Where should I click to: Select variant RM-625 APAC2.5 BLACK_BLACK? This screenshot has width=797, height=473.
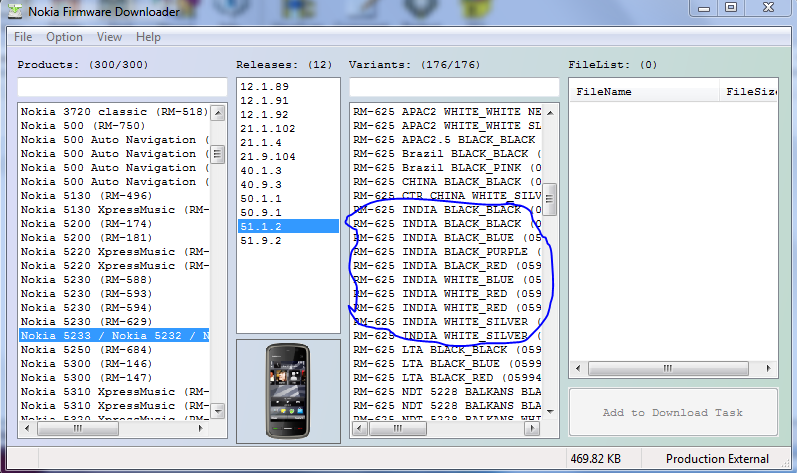click(x=447, y=140)
